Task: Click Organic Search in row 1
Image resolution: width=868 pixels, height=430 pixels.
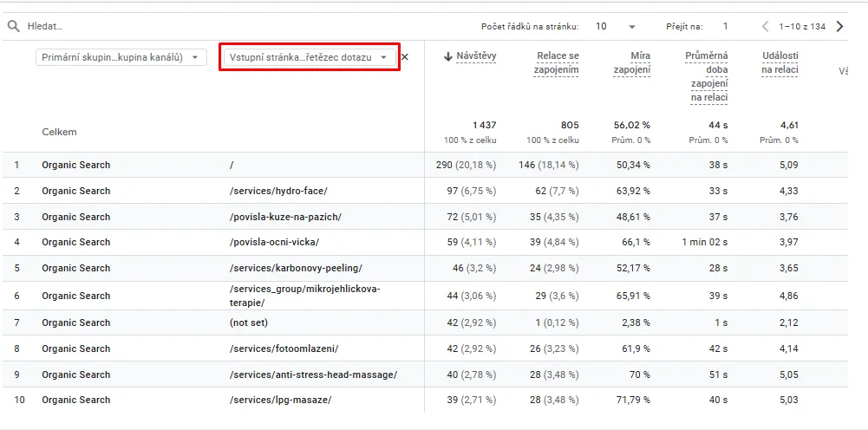Action: pyautogui.click(x=75, y=165)
